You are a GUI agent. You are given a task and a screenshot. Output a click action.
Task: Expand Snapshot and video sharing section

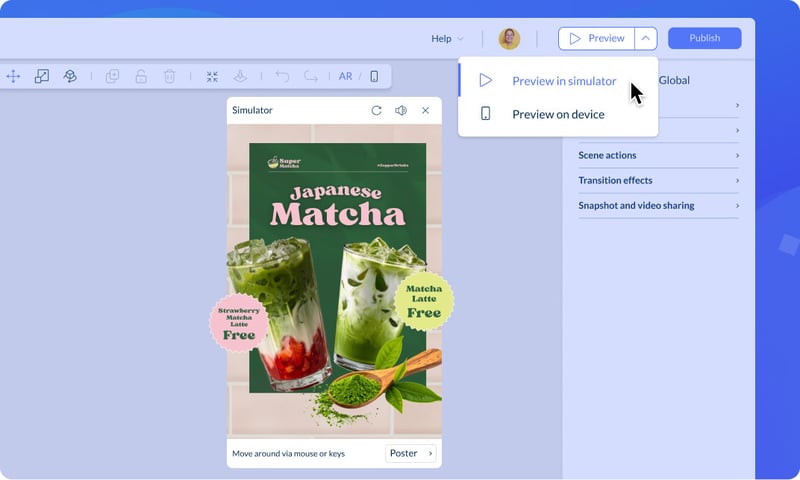click(659, 206)
